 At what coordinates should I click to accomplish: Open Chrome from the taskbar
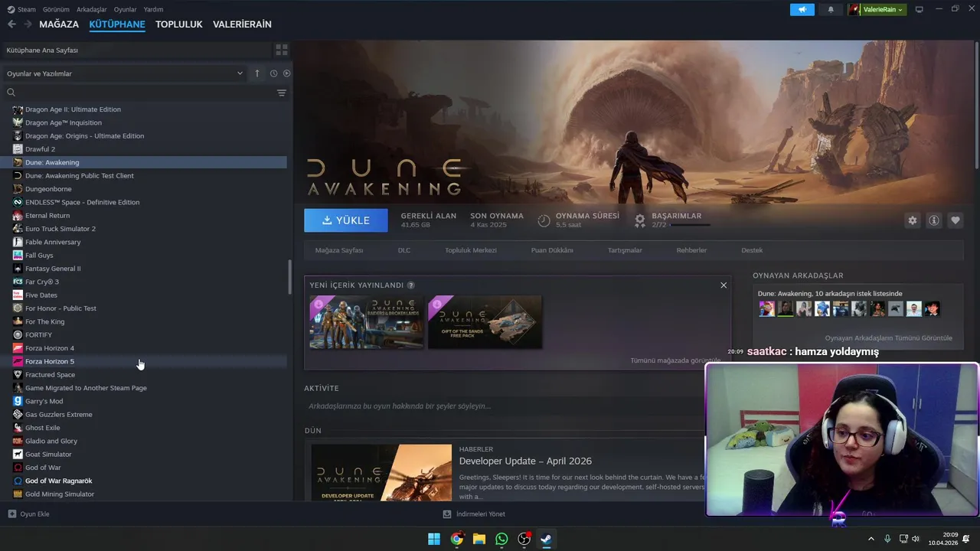457,539
